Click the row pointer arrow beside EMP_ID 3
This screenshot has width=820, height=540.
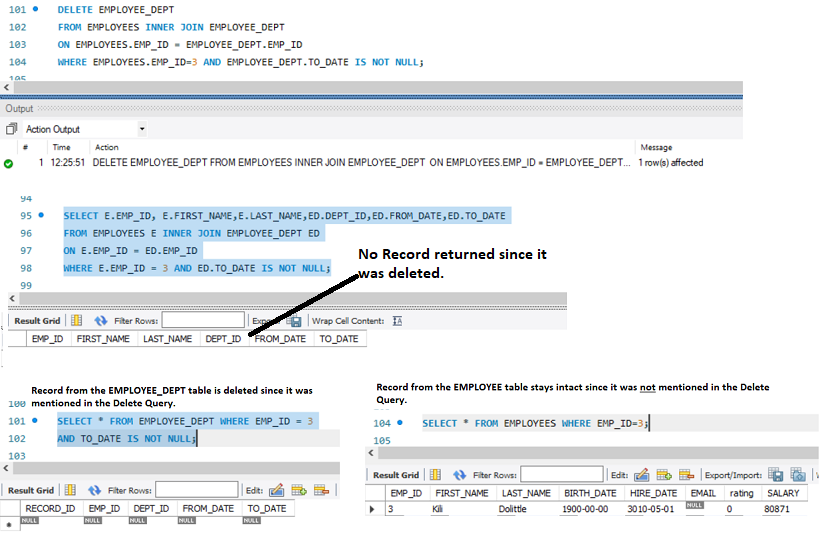[x=372, y=509]
